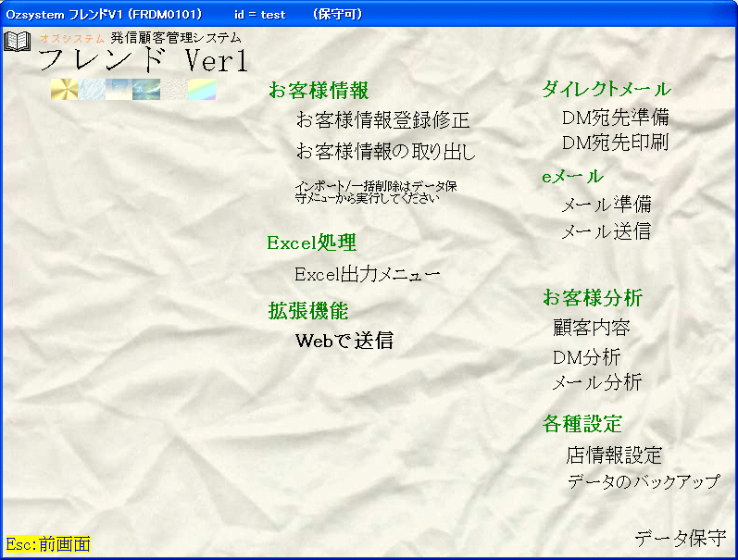Image resolution: width=738 pixels, height=560 pixels.
Task: Select the pale blue feather background swatch
Action: click(92, 89)
